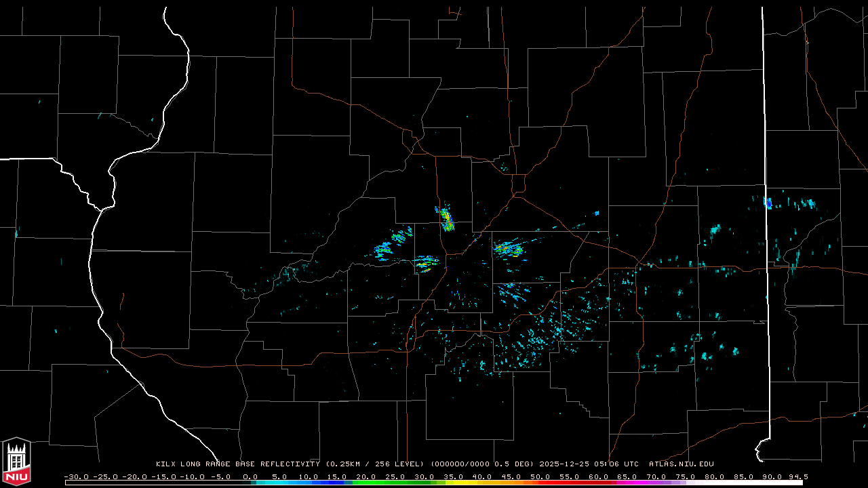868x488 pixels.
Task: Click the NIU logo in the corner
Action: [16, 461]
